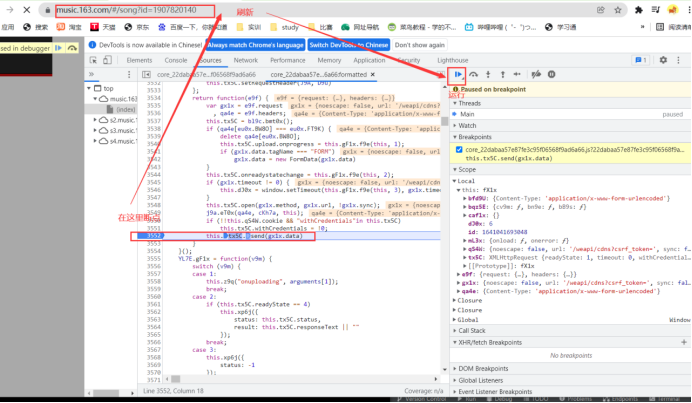Click the navigator pane horizontal scrollbar

click(106, 393)
